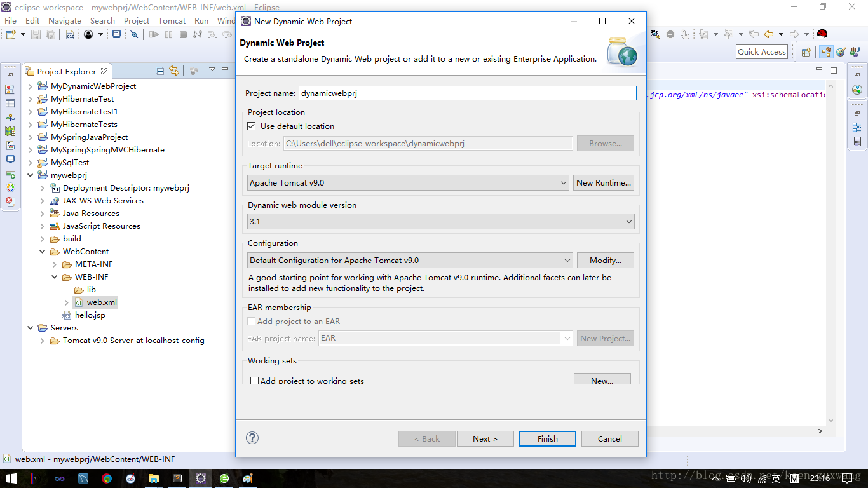
Task: Click Finish button
Action: 548,438
